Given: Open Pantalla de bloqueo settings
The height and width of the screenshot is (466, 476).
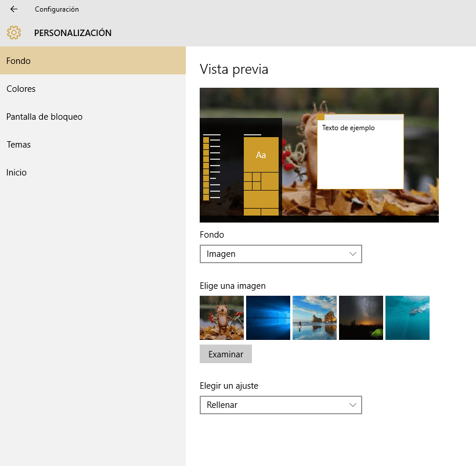Looking at the screenshot, I should coord(93,117).
